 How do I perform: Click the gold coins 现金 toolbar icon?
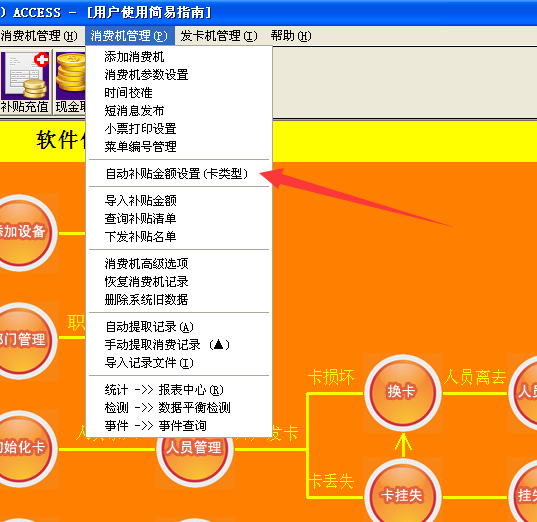(70, 82)
